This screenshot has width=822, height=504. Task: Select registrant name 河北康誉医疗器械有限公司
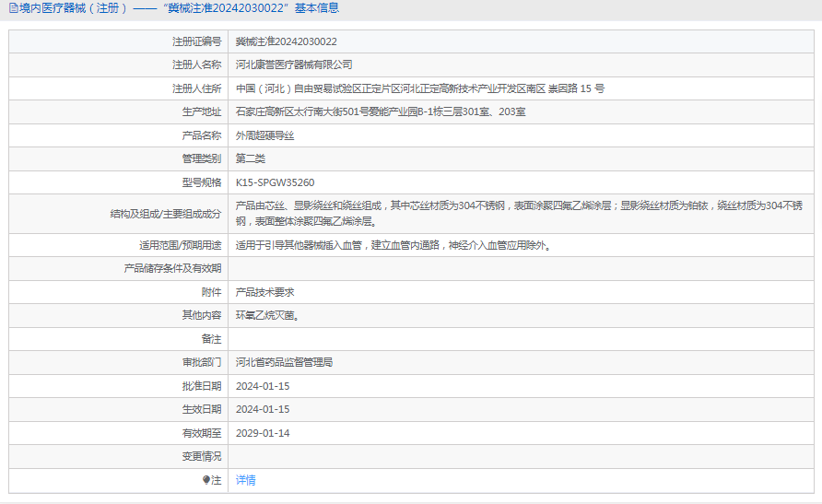[294, 65]
